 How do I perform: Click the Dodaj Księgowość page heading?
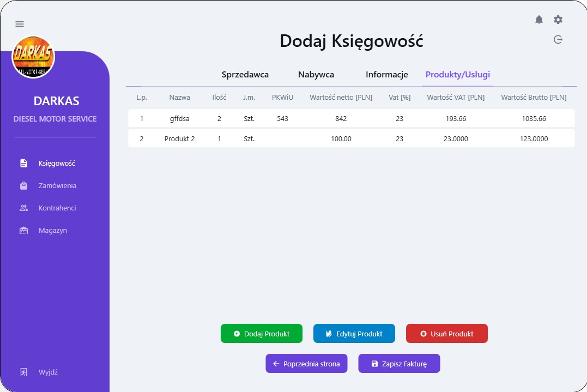[352, 41]
